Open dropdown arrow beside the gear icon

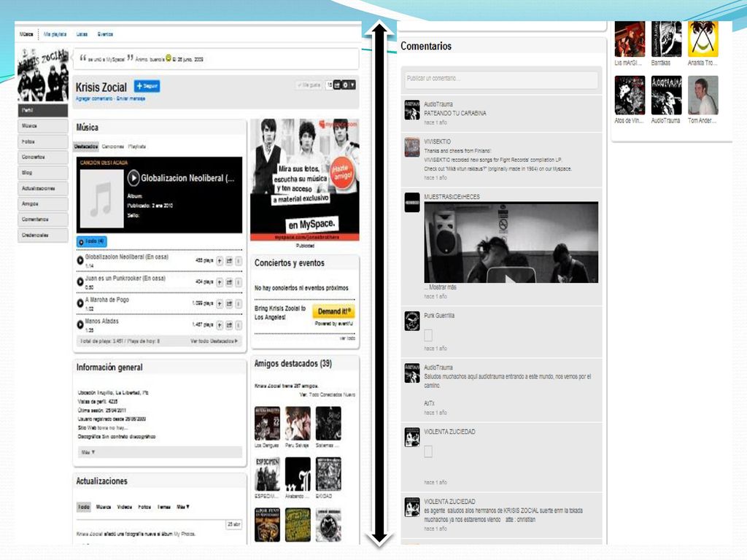pyautogui.click(x=352, y=85)
